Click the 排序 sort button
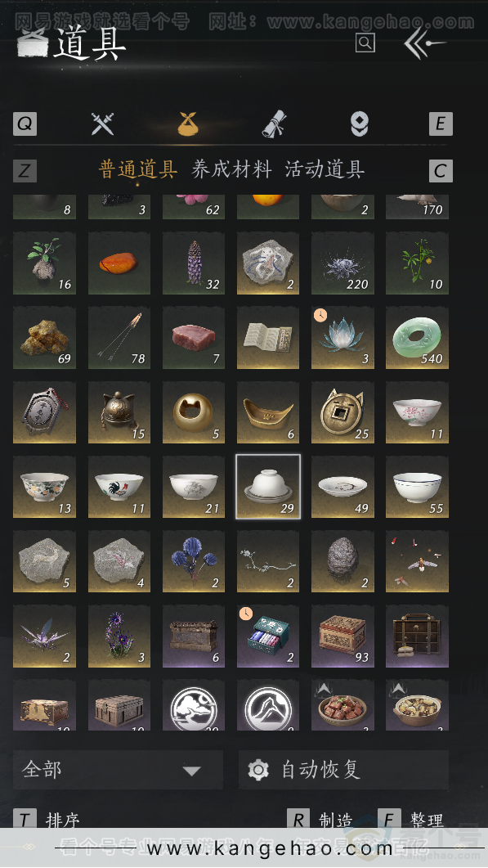The image size is (488, 868). click(62, 821)
